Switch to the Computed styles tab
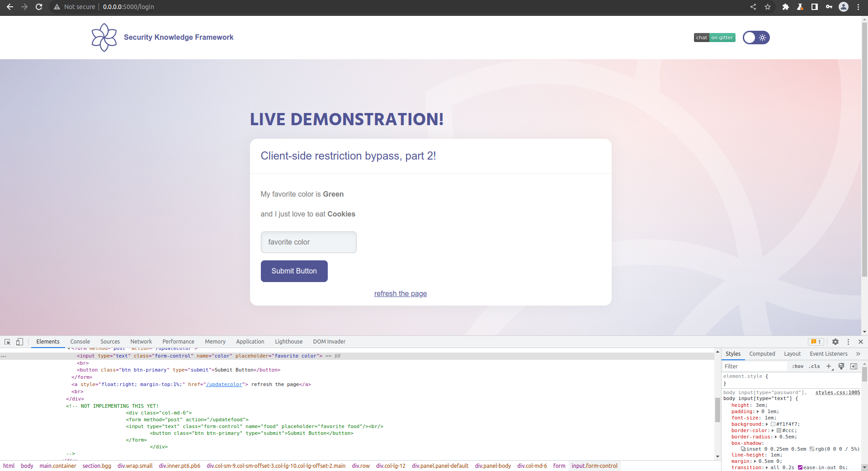 pyautogui.click(x=762, y=354)
